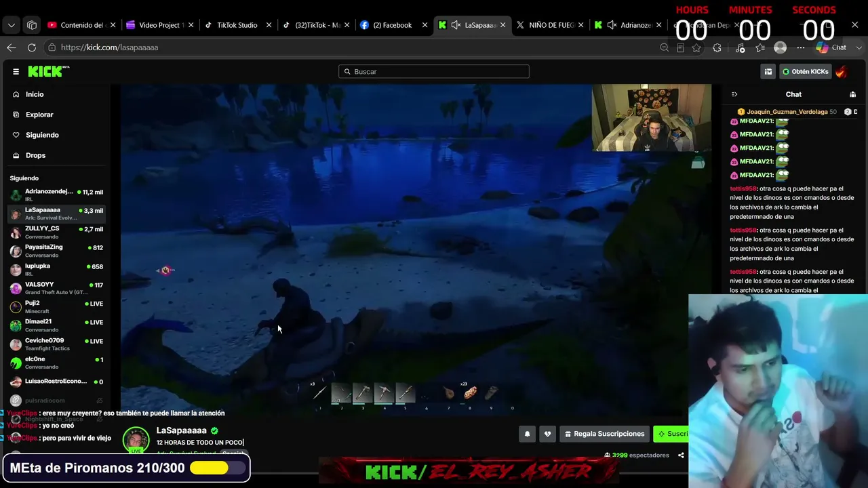This screenshot has height=488, width=868.
Task: Go back in the browser
Action: 12,47
